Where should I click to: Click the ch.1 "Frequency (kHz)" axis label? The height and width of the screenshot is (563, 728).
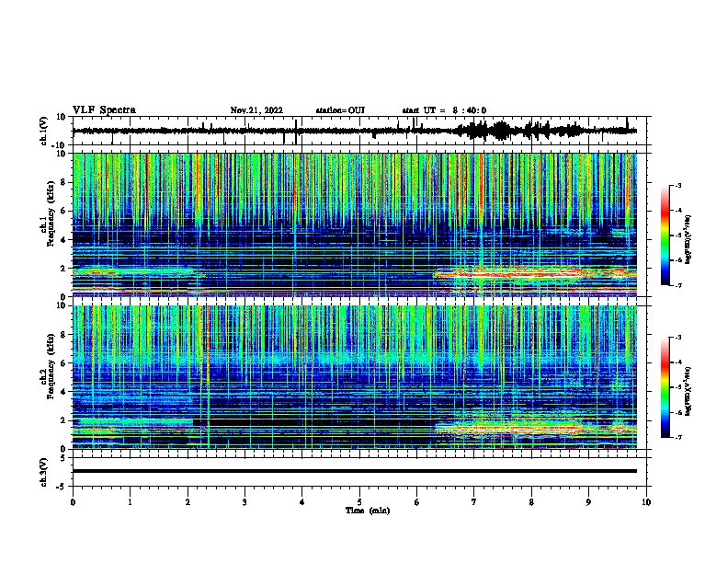(51, 214)
